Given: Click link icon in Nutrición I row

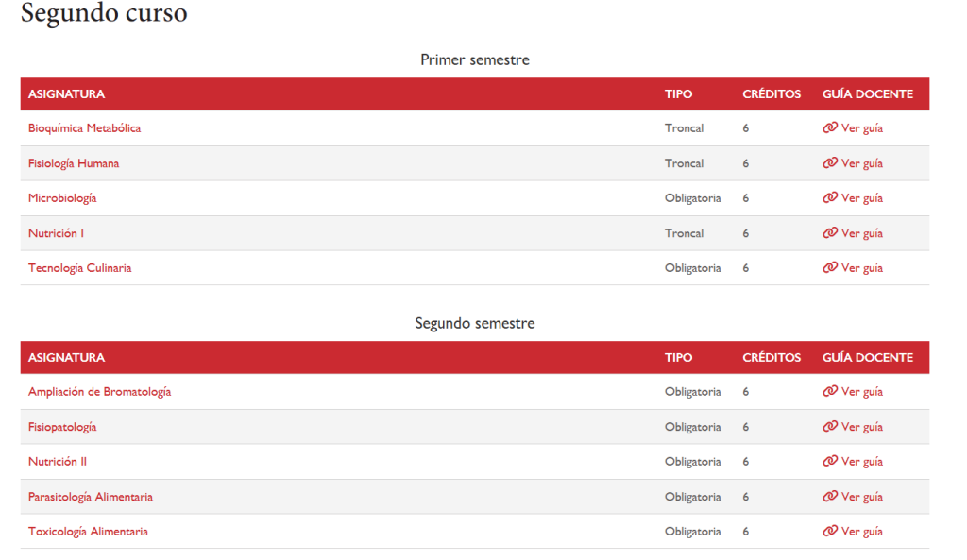Looking at the screenshot, I should pyautogui.click(x=830, y=232).
